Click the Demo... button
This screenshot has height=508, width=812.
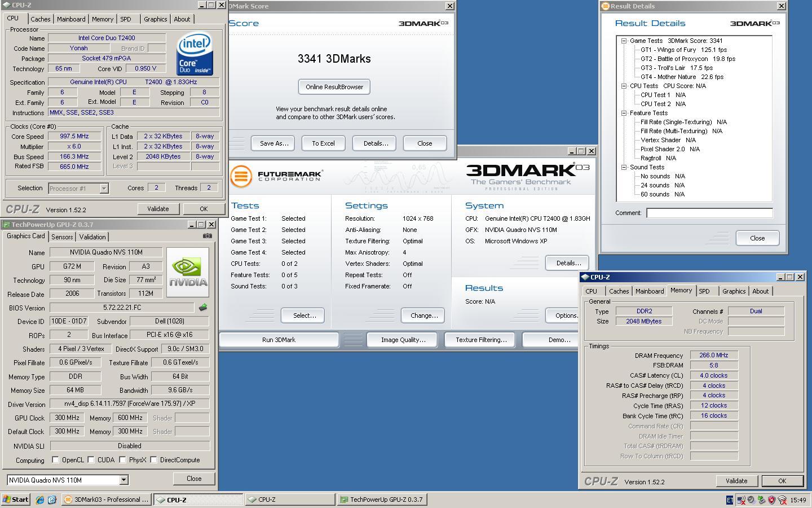tap(558, 340)
